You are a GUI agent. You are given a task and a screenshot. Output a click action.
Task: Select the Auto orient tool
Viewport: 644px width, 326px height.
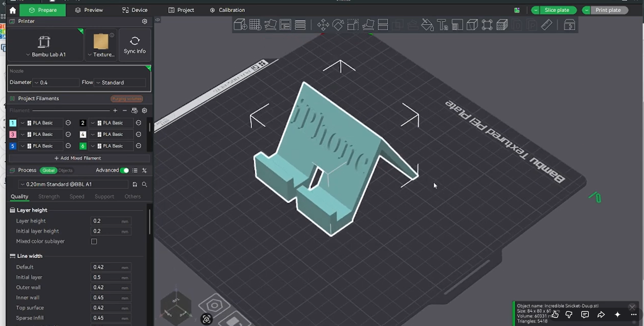click(270, 25)
